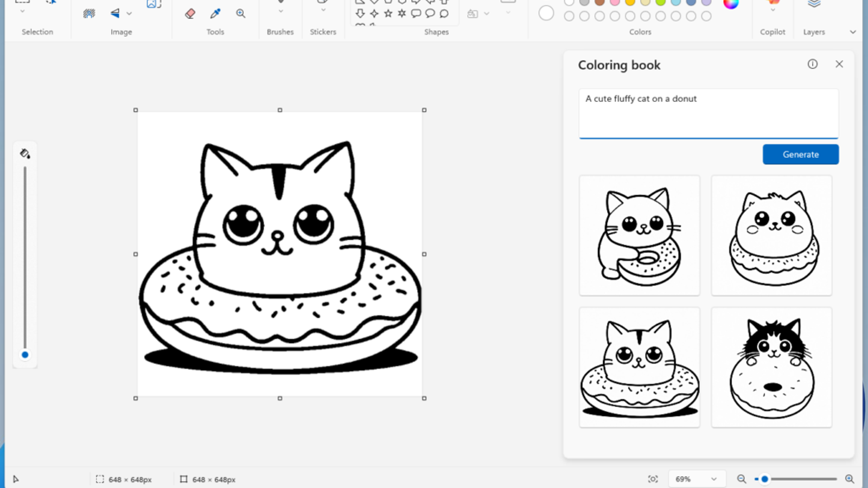Select the Eraser tool

click(190, 14)
